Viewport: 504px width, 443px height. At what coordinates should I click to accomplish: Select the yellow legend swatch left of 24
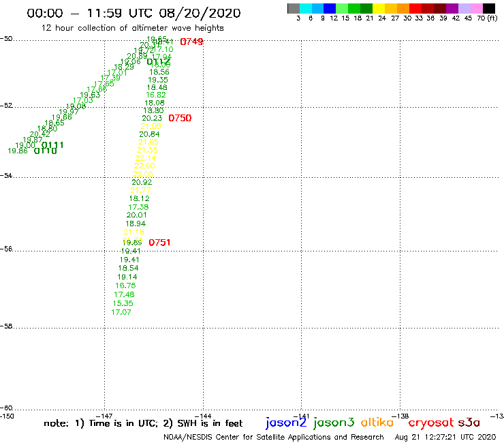[379, 8]
